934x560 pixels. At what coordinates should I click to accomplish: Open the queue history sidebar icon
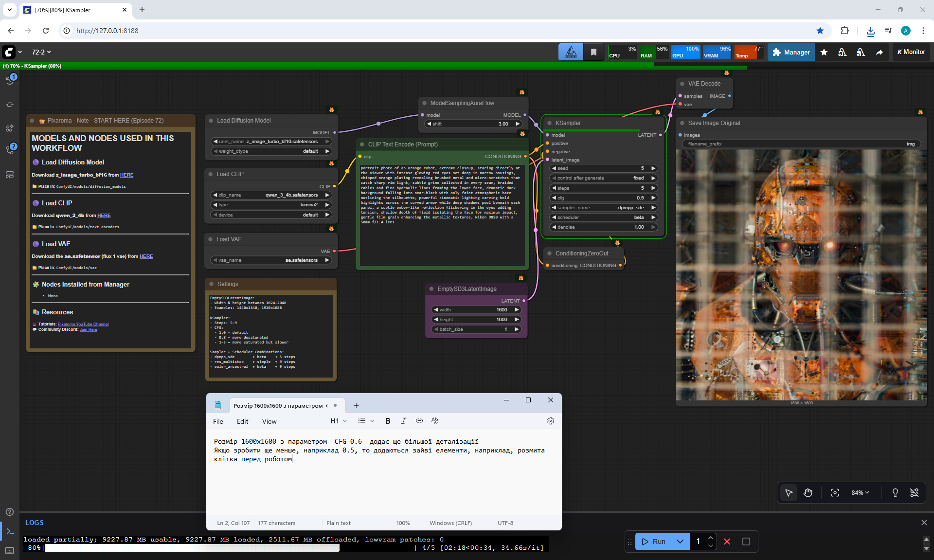[x=10, y=80]
